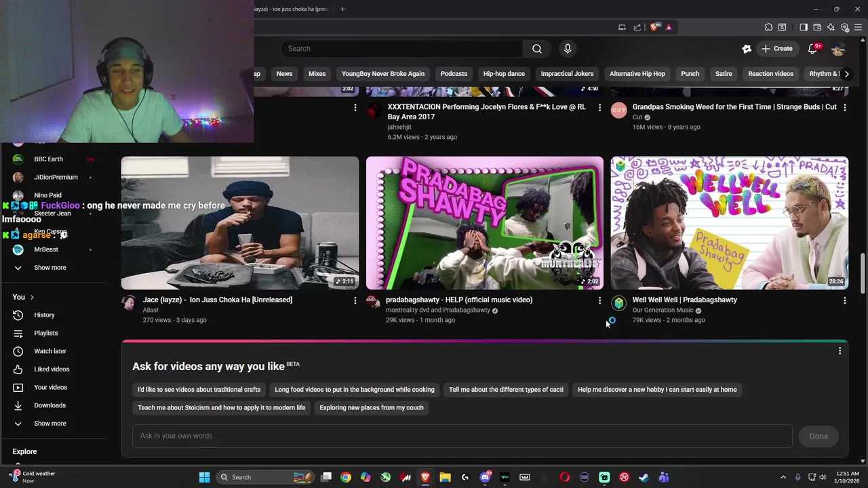Click the page vertical scrollbar thumb
The width and height of the screenshot is (868, 488).
863,274
